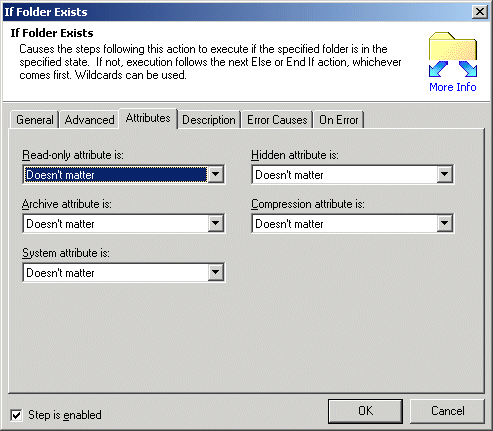
Task: Close the If Folder Exists dialog
Action: (x=480, y=12)
